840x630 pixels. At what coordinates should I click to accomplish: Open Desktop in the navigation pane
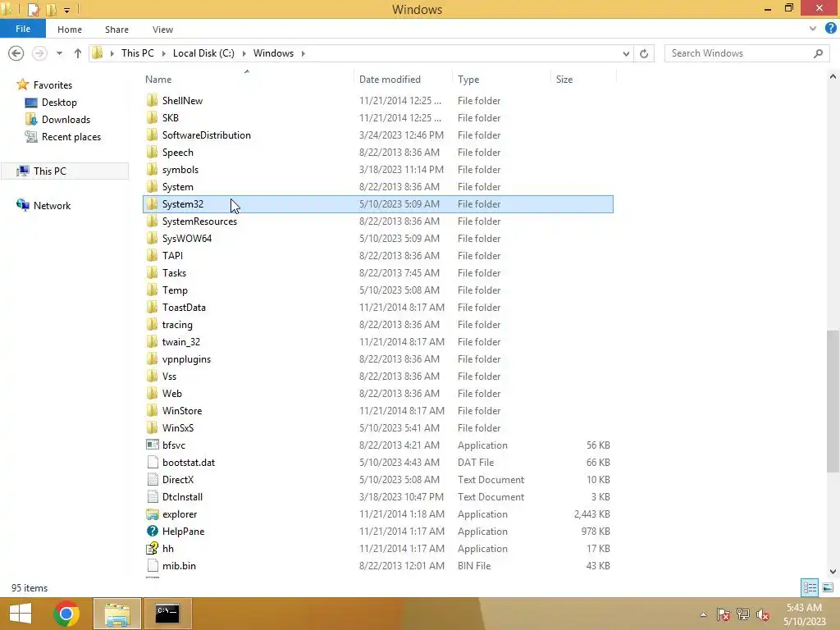pos(59,103)
